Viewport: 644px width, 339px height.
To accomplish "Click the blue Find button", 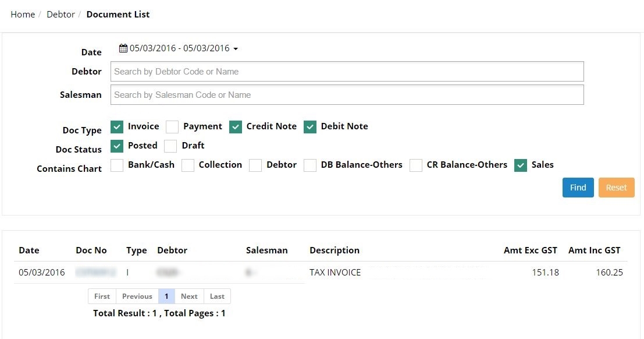I will [x=578, y=188].
